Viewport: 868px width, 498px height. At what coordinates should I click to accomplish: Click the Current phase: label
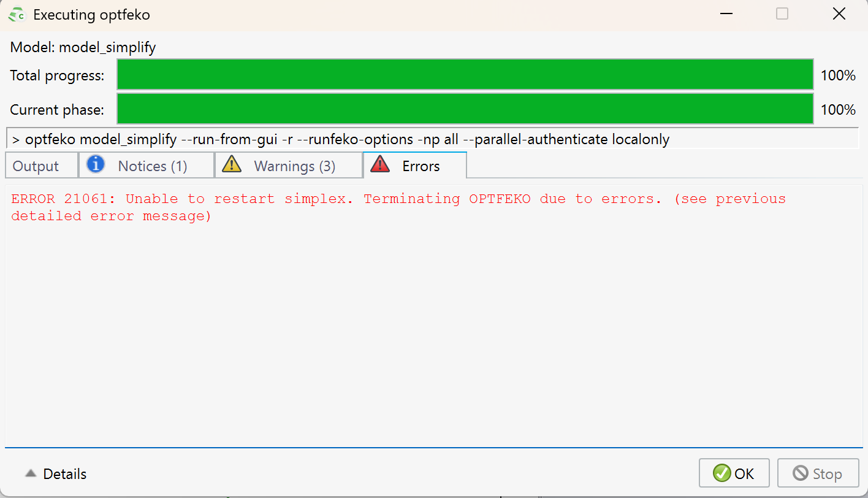click(x=57, y=110)
